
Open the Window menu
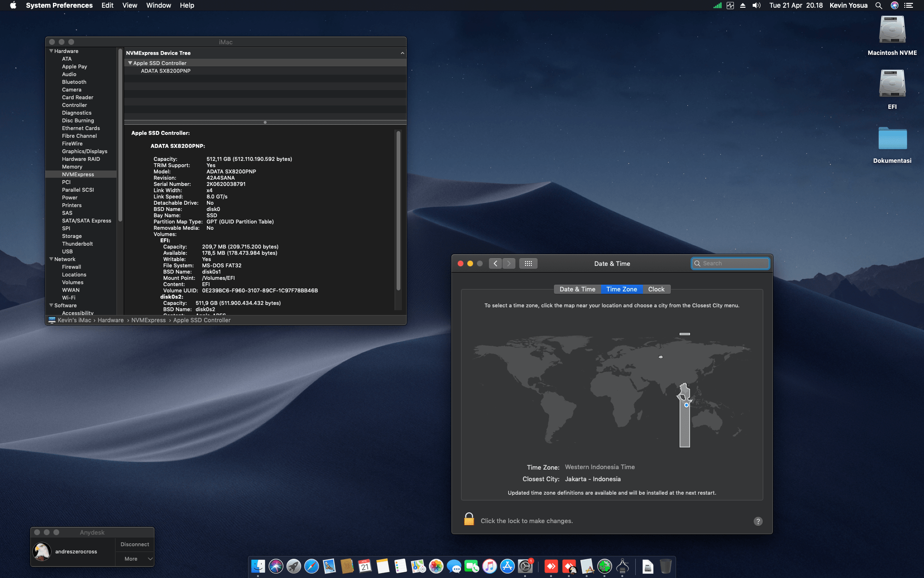(x=158, y=5)
